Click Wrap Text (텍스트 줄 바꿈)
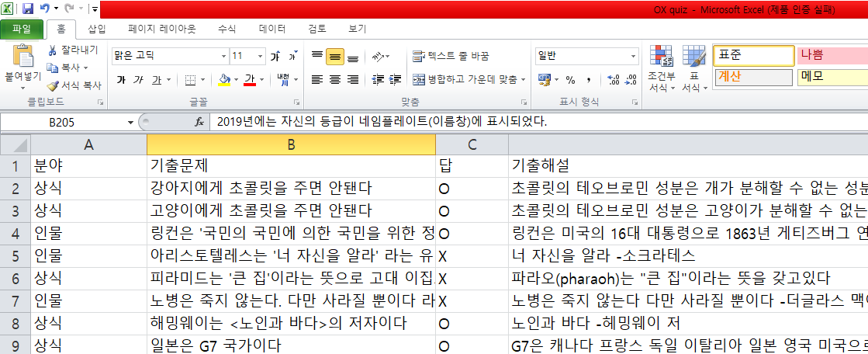The width and height of the screenshot is (868, 354). pyautogui.click(x=451, y=57)
